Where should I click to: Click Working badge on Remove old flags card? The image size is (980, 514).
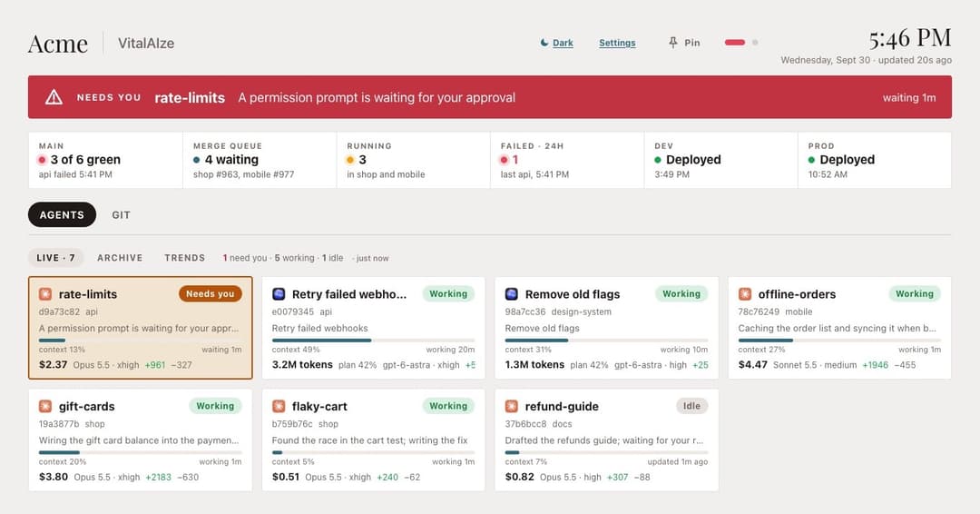681,294
